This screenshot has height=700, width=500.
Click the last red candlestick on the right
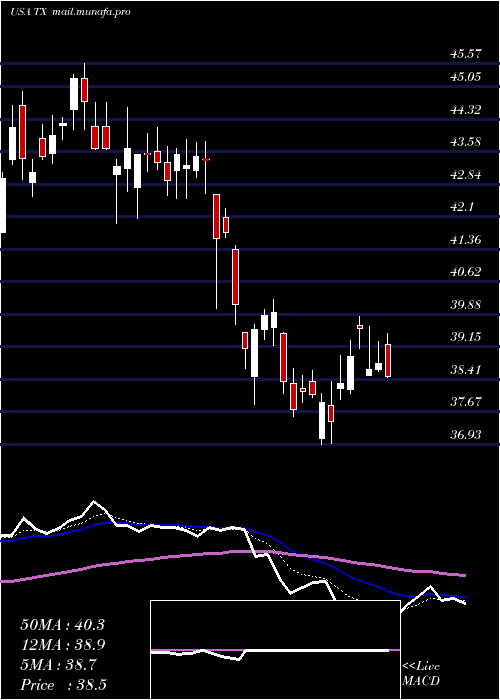(388, 360)
